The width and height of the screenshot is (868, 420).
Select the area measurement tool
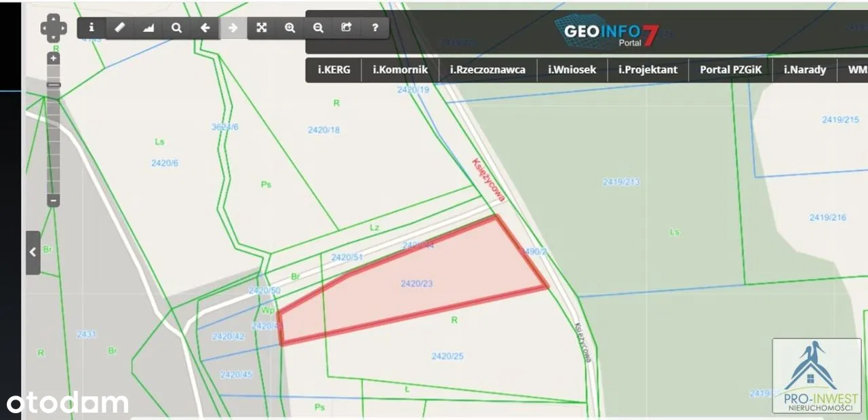148,28
